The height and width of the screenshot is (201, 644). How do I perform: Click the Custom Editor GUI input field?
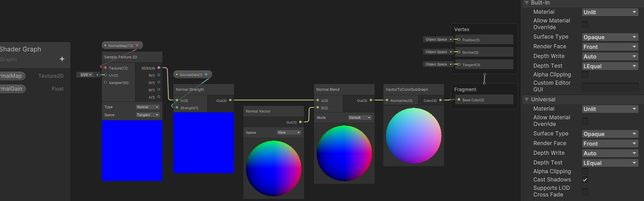click(610, 86)
